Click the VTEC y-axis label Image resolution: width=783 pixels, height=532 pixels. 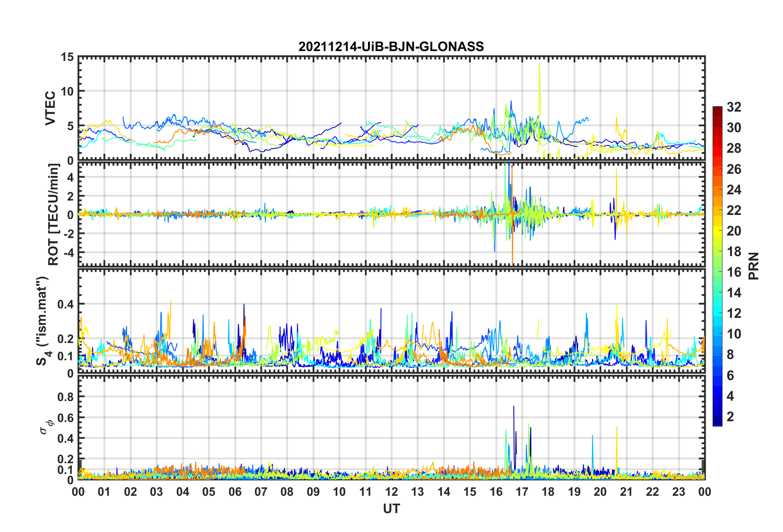pyautogui.click(x=50, y=108)
